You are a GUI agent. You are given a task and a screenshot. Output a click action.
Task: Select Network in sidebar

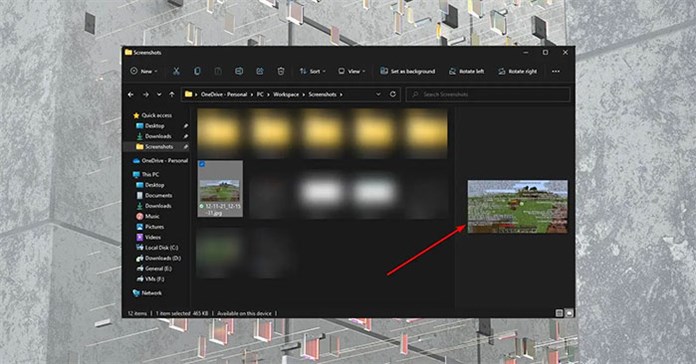(151, 293)
